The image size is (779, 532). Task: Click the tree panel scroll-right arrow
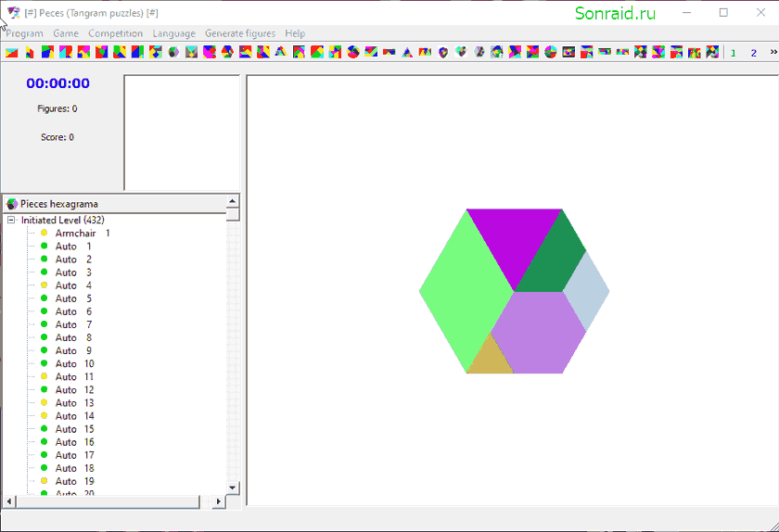click(x=219, y=501)
